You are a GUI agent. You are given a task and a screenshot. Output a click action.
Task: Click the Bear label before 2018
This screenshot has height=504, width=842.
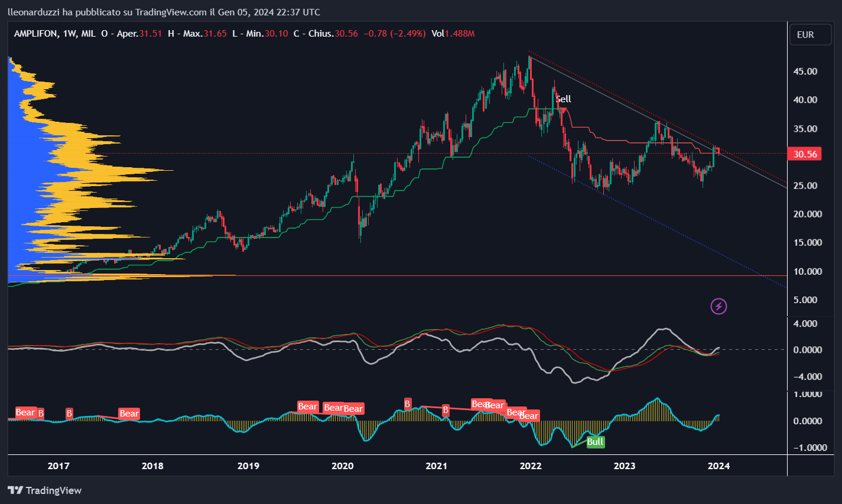click(x=129, y=414)
